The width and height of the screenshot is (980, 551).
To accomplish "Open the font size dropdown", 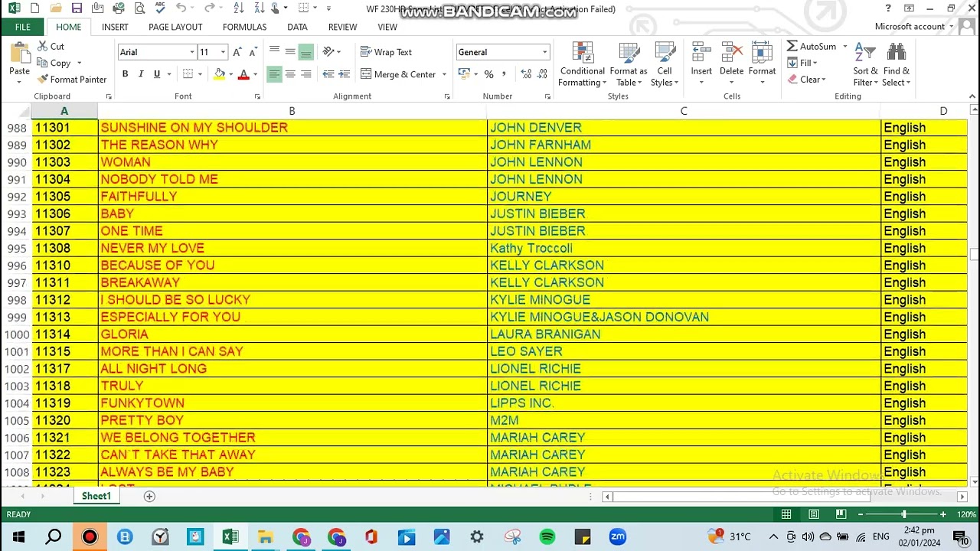I will pyautogui.click(x=223, y=52).
